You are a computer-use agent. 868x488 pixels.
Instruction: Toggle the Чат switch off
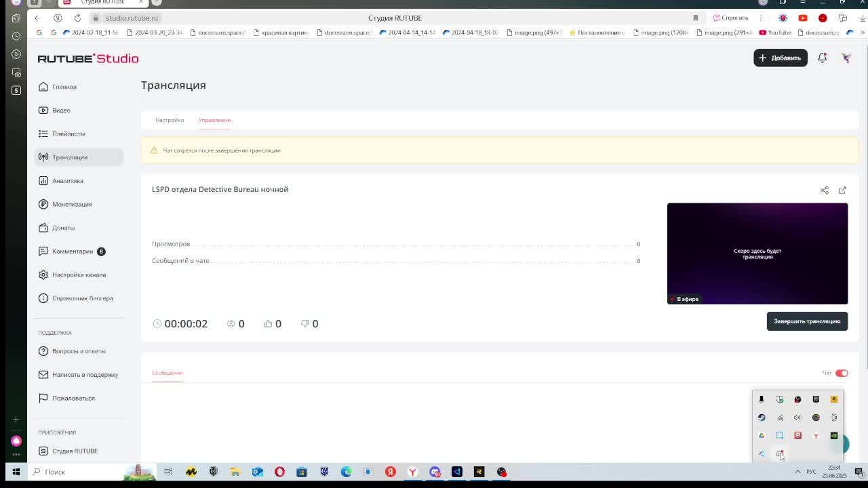842,373
